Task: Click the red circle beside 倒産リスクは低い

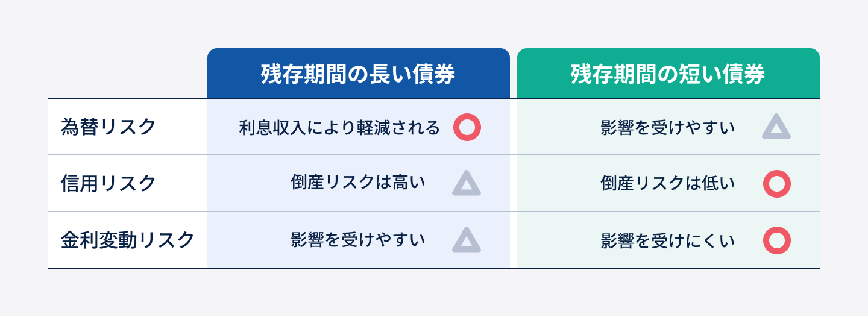Action: (x=776, y=184)
